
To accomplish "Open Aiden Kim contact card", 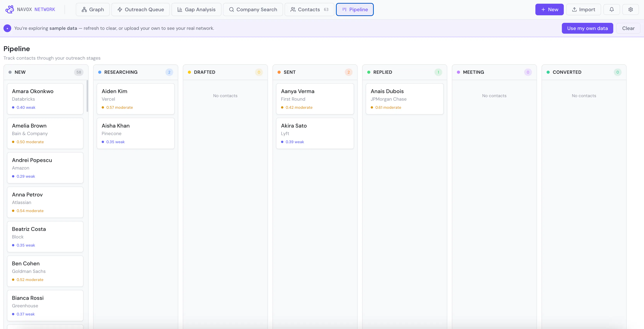I will [136, 99].
